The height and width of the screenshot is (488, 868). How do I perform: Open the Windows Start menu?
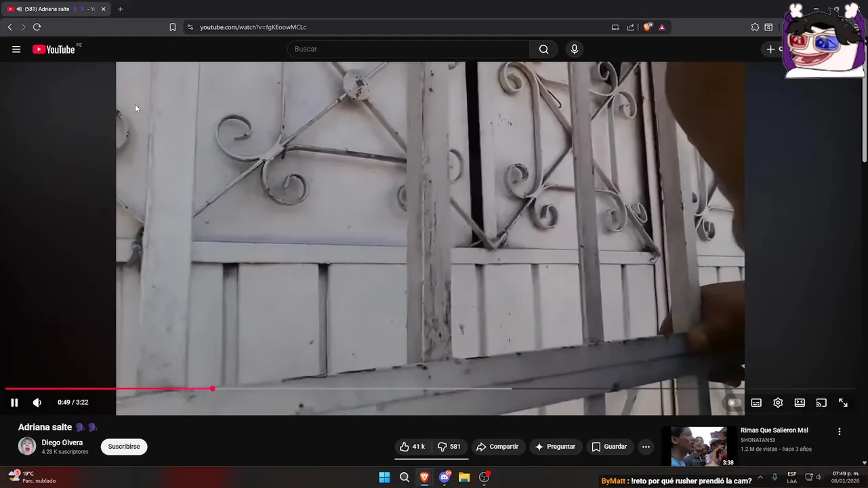pos(384,477)
